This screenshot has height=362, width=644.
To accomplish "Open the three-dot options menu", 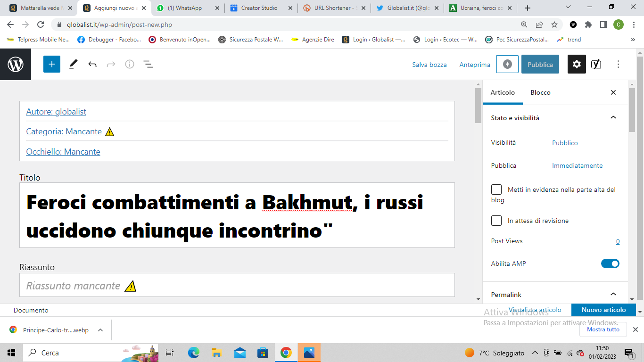I will (x=619, y=65).
